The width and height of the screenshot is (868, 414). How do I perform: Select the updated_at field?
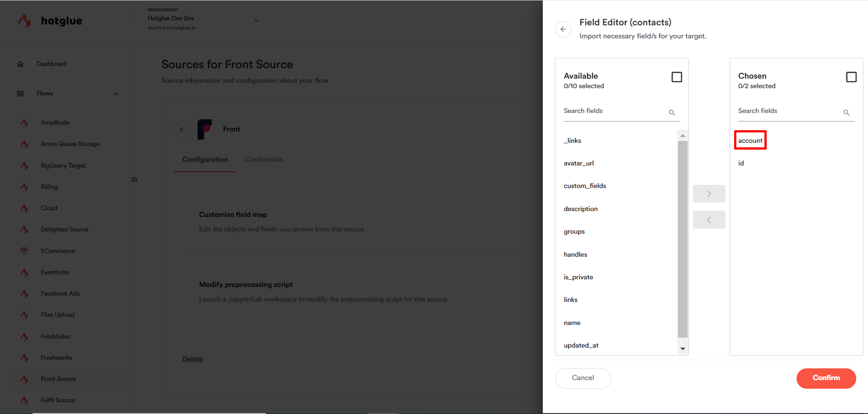[x=581, y=346]
